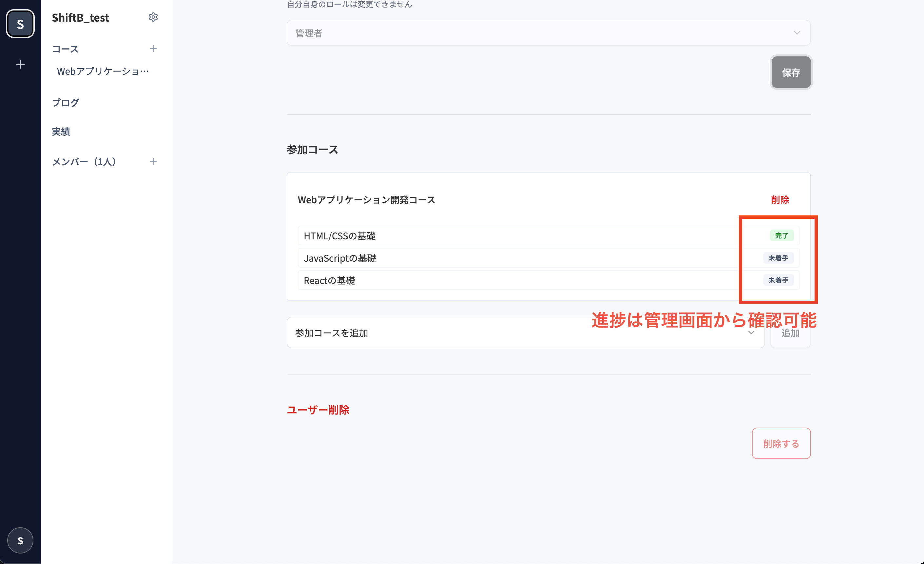The image size is (924, 564).
Task: Open the ブログ menu item
Action: (65, 102)
